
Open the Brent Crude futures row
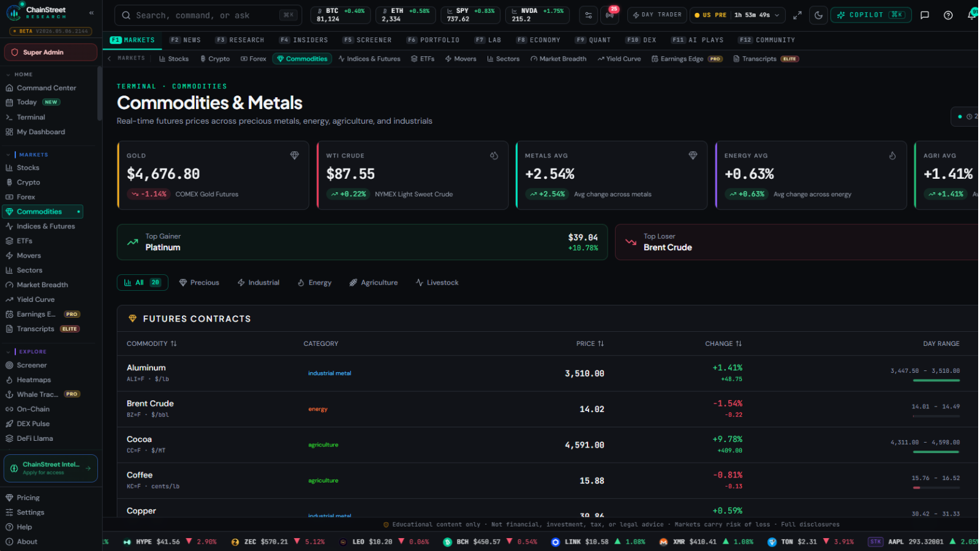(548, 409)
